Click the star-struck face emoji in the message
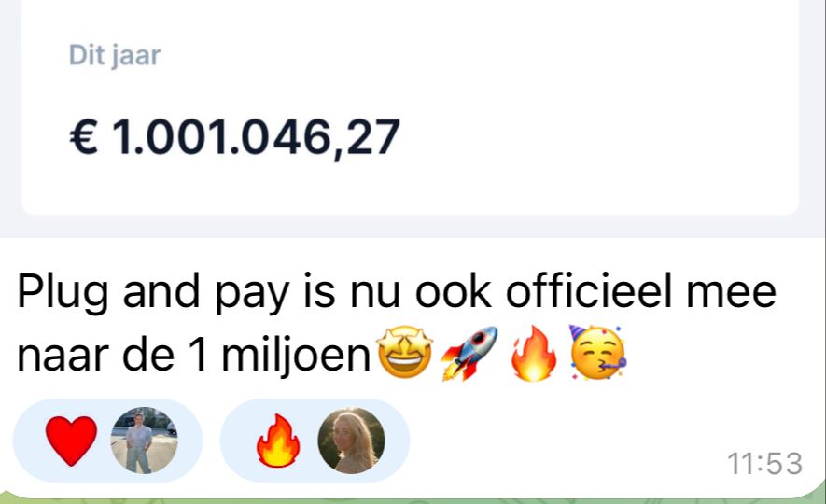This screenshot has width=826, height=504. coord(404,353)
